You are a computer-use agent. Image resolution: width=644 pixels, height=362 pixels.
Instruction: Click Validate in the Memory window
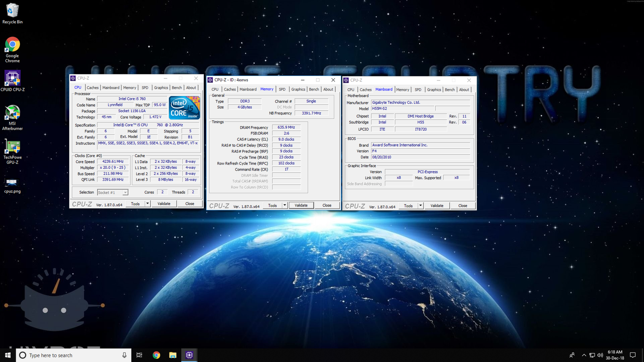click(x=301, y=205)
